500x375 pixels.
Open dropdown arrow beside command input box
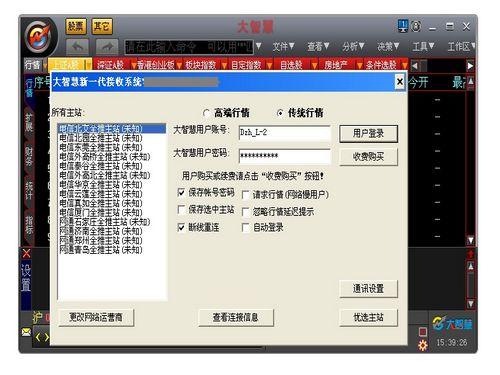pos(259,46)
